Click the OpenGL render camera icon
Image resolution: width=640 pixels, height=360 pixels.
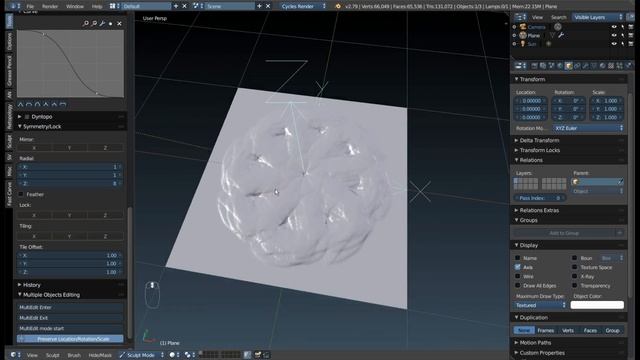258,355
